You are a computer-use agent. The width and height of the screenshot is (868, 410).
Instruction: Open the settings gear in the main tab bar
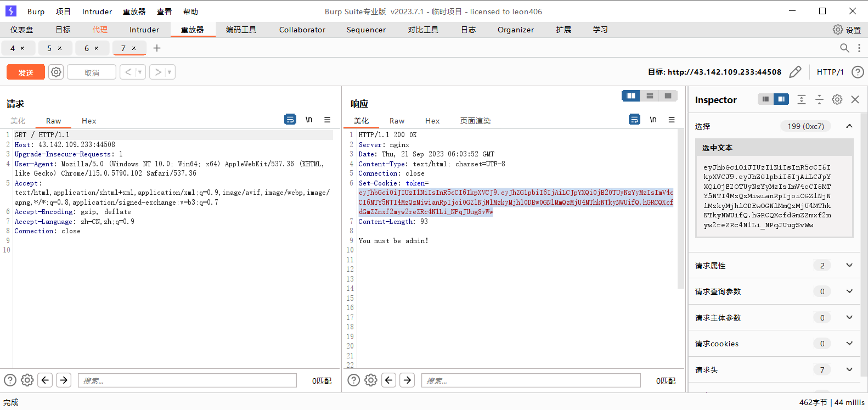tap(838, 30)
